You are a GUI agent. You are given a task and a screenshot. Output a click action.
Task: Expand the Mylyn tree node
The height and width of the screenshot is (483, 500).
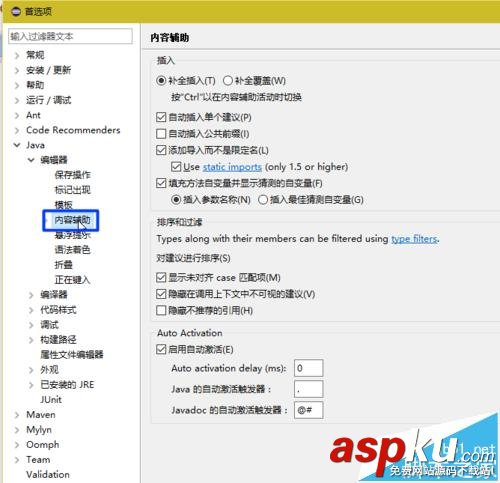(x=17, y=430)
